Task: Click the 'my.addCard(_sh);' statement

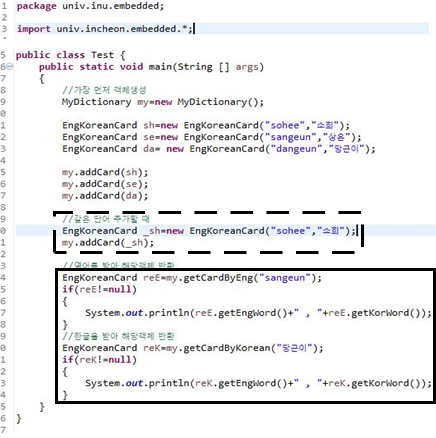Action: [108, 243]
